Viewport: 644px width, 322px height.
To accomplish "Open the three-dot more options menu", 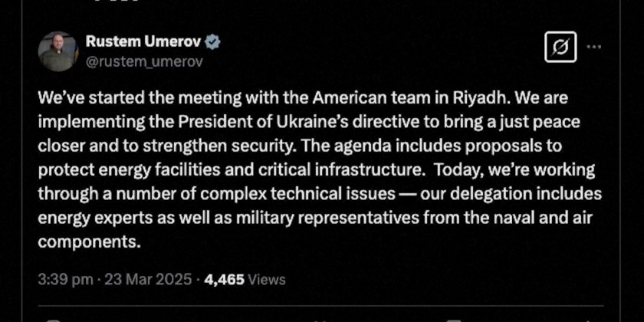I will click(594, 47).
